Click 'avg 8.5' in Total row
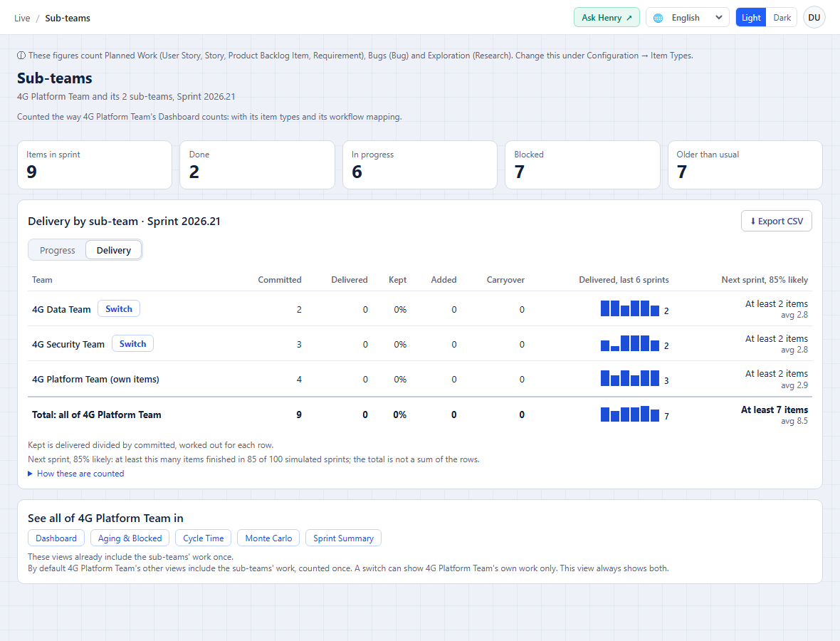Viewport: 840px width, 641px height. click(794, 421)
